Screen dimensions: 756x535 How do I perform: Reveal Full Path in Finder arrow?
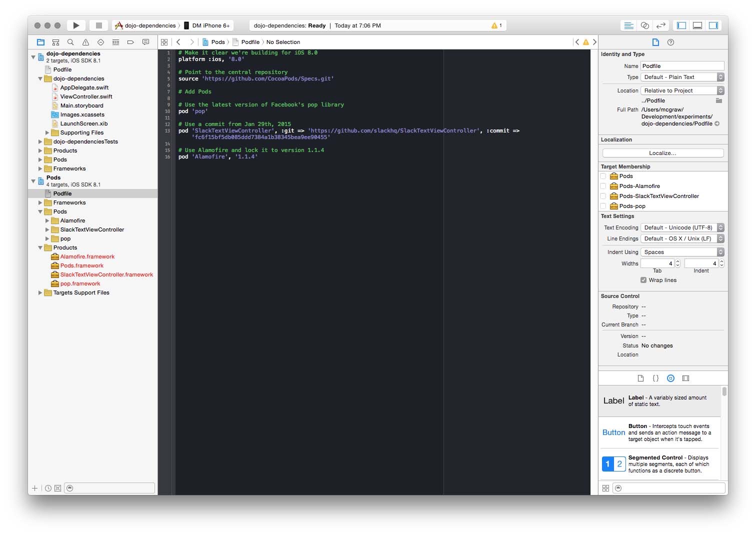[717, 123]
